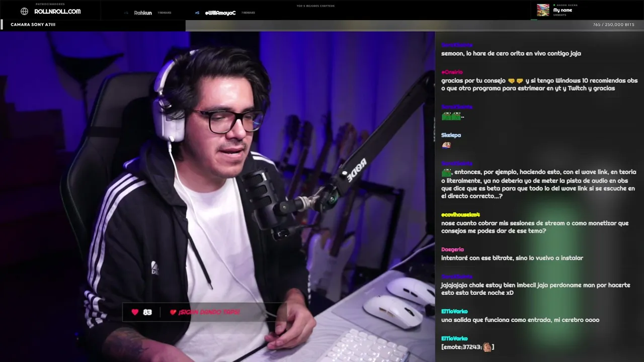Click the "¡SIGAN DANDO TAPS!" text
This screenshot has height=362, width=644.
click(209, 312)
